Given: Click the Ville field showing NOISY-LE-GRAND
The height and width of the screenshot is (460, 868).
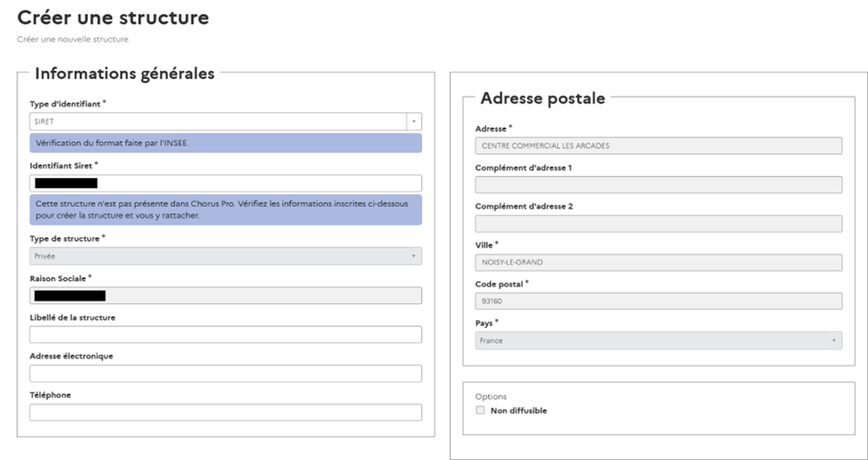Looking at the screenshot, I should pyautogui.click(x=658, y=262).
